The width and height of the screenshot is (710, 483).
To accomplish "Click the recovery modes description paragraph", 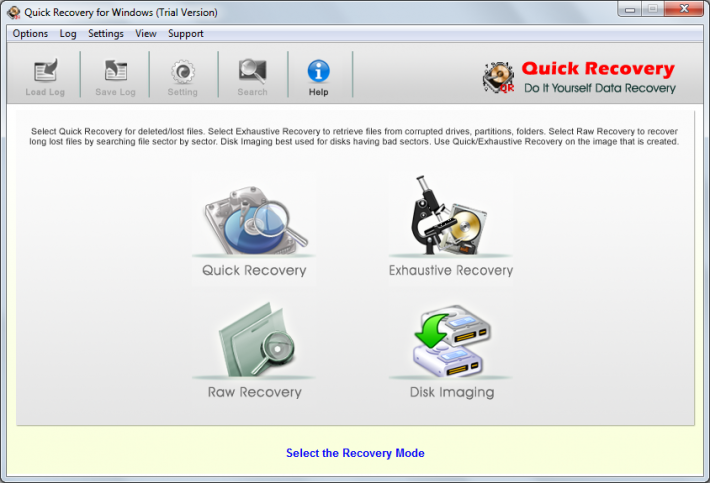I will pos(354,136).
